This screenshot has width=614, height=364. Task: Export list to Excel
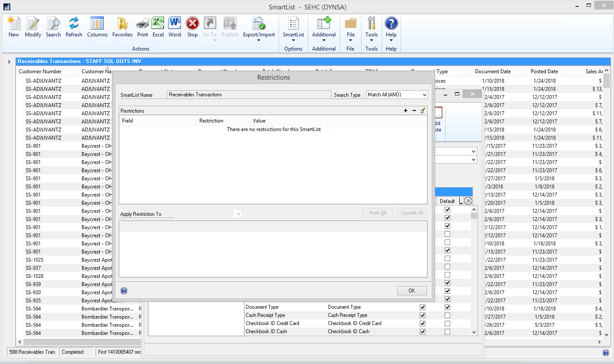[x=158, y=24]
